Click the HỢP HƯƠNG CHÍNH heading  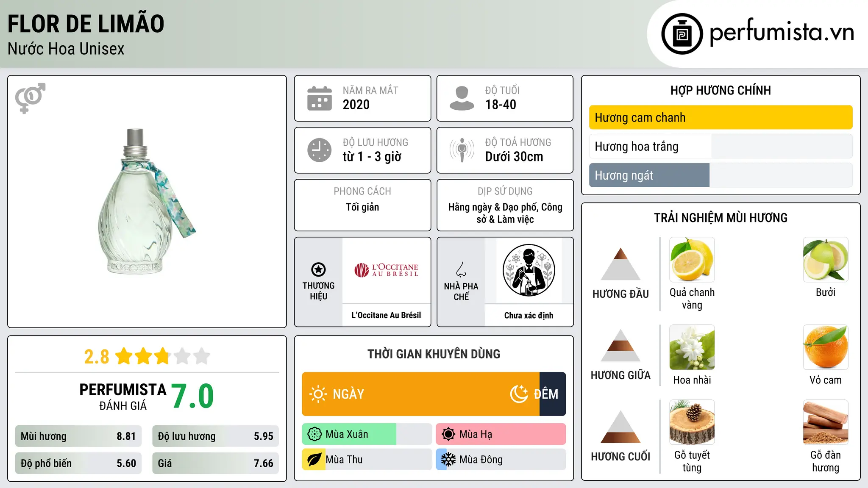721,90
